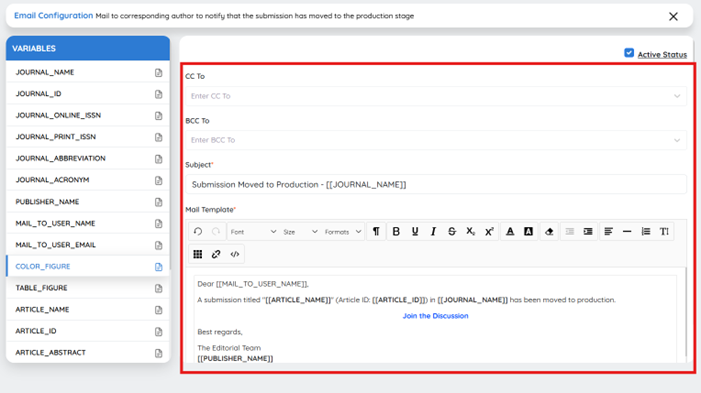Apply bold formatting
Viewport: 701px width, 393px height.
click(x=396, y=232)
